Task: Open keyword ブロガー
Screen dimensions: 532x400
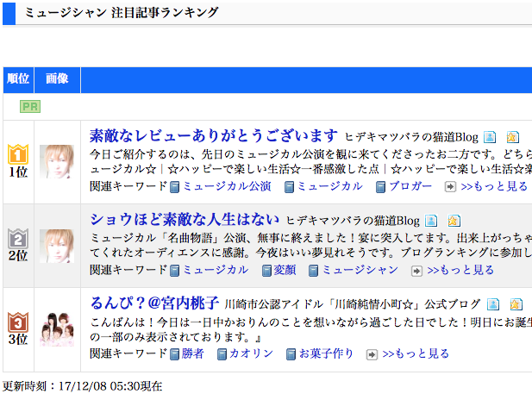Action: pos(410,186)
